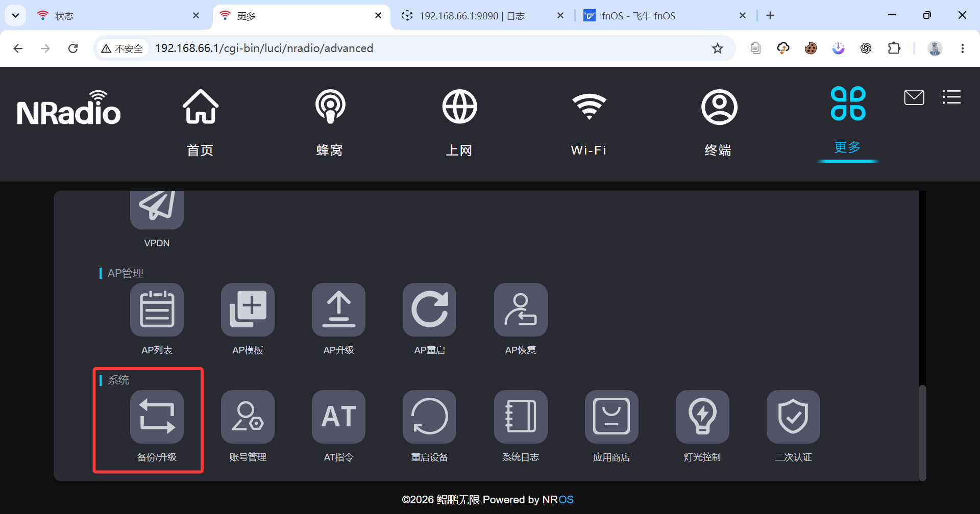The width and height of the screenshot is (980, 514).
Task: Go to the 蜂窝 cellular section
Action: 330,123
